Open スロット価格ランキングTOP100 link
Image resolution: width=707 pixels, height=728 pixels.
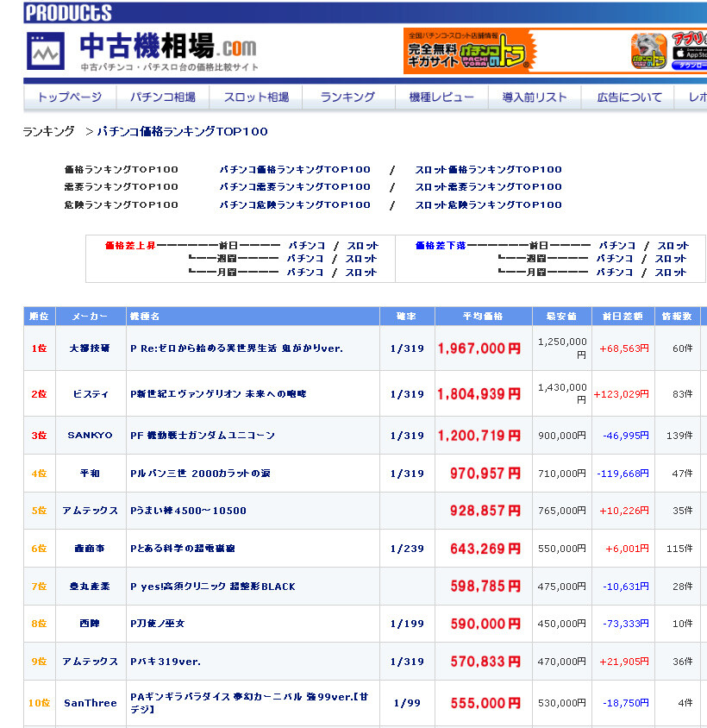tap(488, 169)
